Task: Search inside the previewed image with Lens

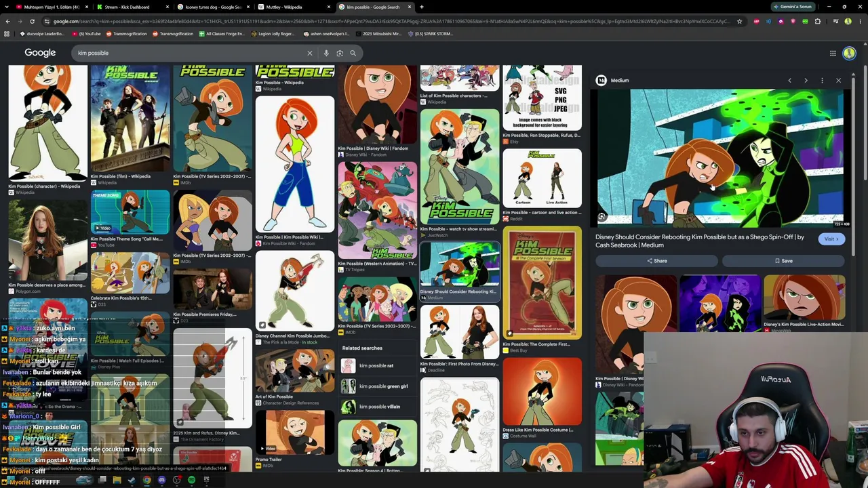Action: (x=601, y=217)
